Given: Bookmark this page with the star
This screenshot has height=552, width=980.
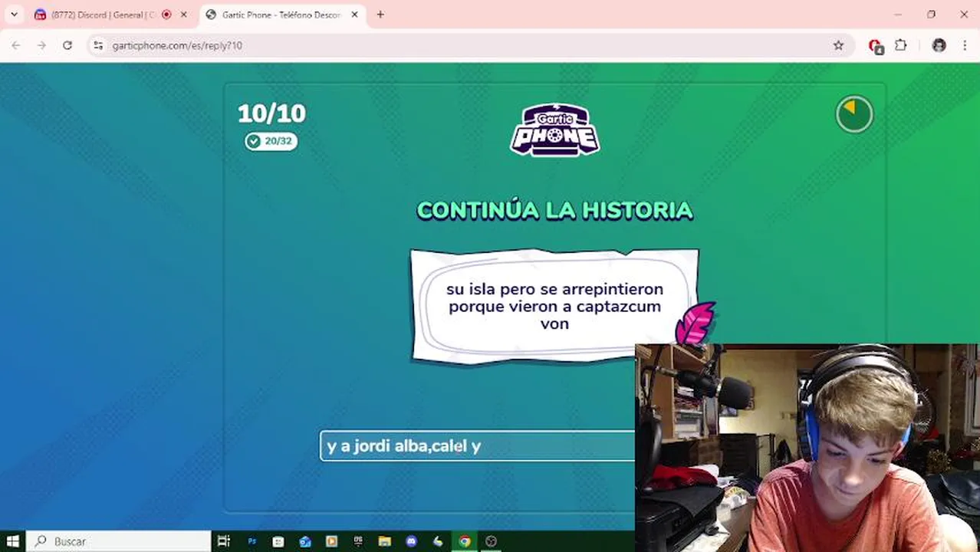Looking at the screenshot, I should coord(838,45).
